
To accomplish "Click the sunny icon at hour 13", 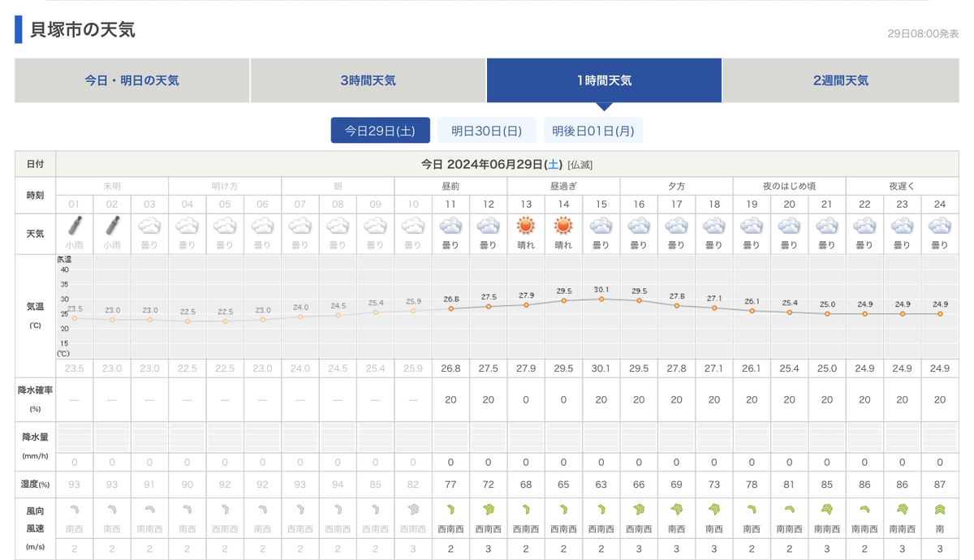I will pos(526,226).
